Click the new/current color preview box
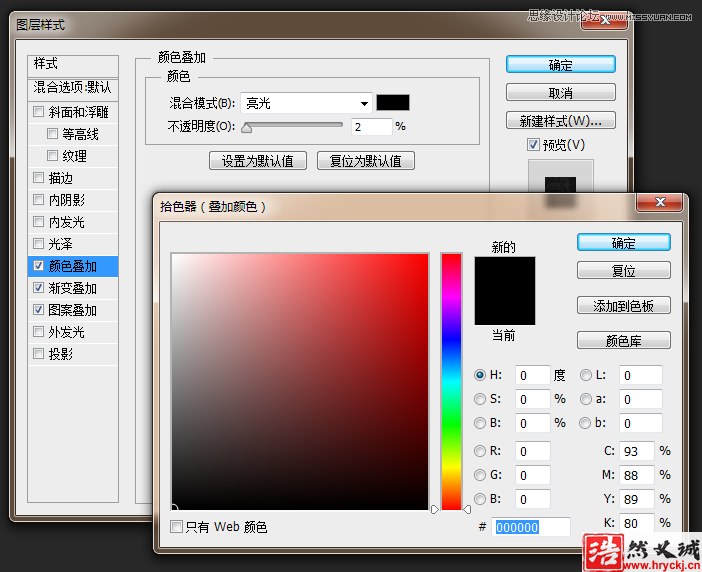The height and width of the screenshot is (572, 702). pos(505,290)
